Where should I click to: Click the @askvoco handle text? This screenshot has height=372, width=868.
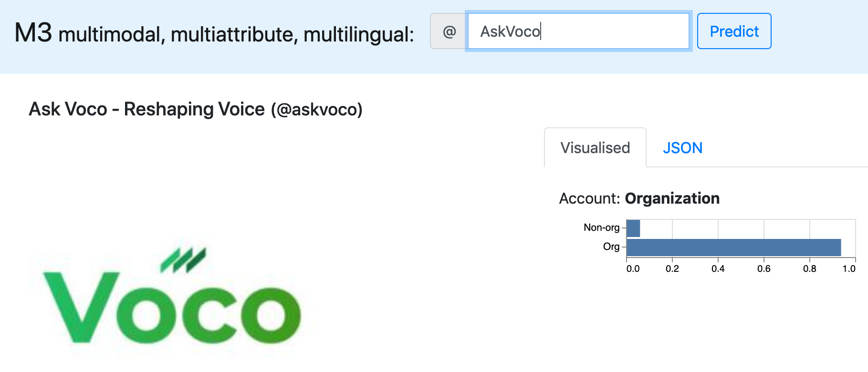coord(317,110)
